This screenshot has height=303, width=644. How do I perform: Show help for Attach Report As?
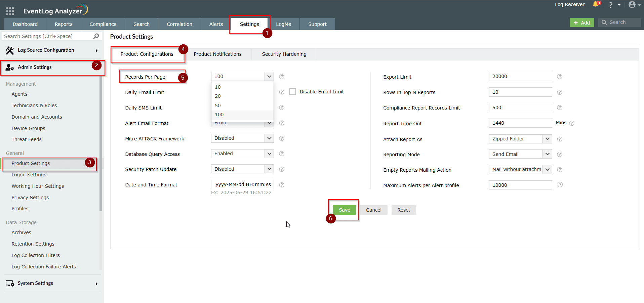click(560, 139)
